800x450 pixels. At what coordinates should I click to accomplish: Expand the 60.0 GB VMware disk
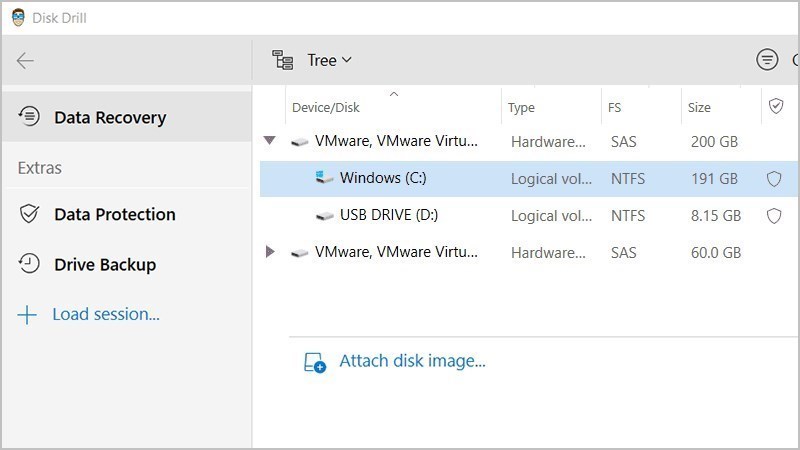pos(270,252)
